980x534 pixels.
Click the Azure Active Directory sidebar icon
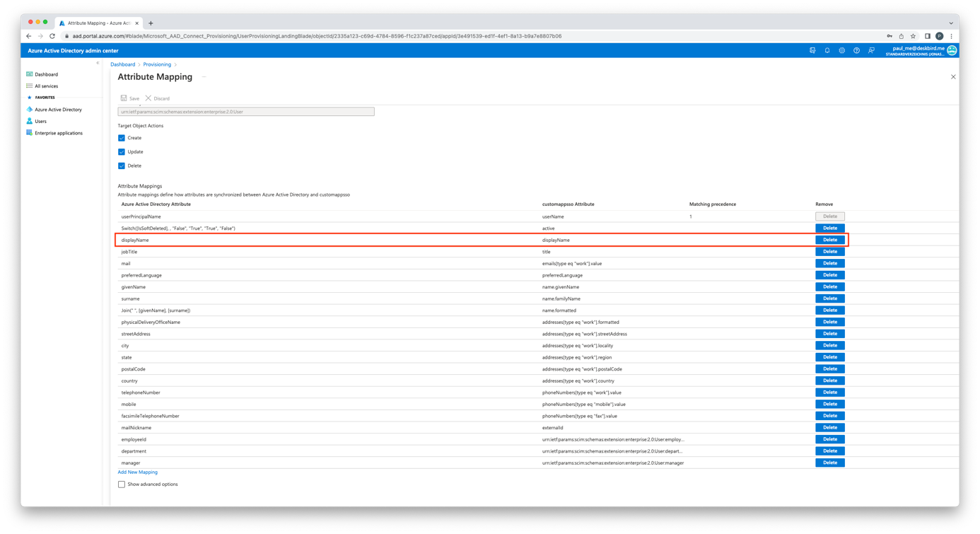click(x=30, y=110)
